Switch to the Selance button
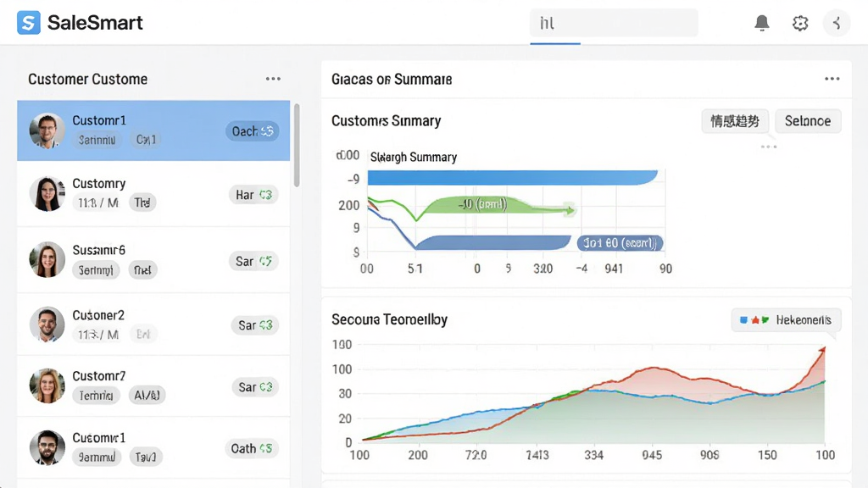 click(x=808, y=121)
